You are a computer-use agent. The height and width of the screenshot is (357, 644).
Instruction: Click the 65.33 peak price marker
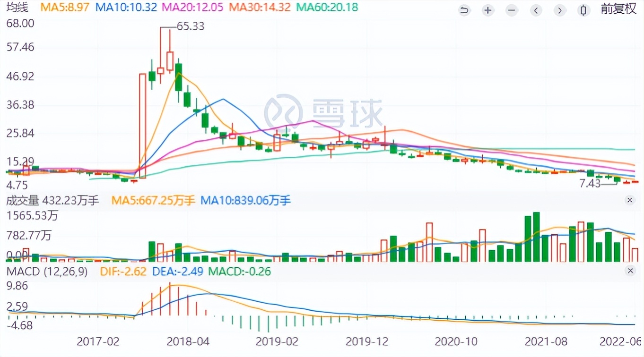click(x=191, y=26)
